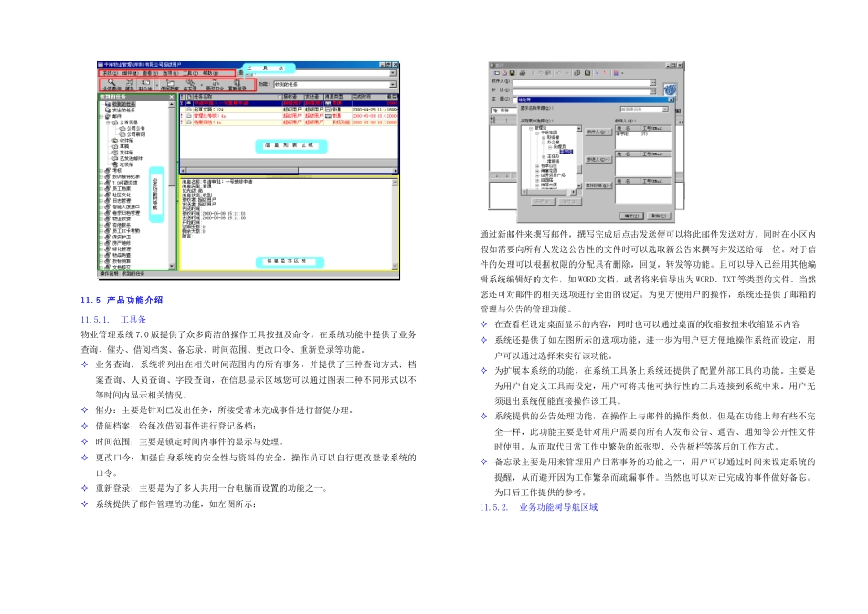Open the 邮件 menu

pyautogui.click(x=130, y=73)
